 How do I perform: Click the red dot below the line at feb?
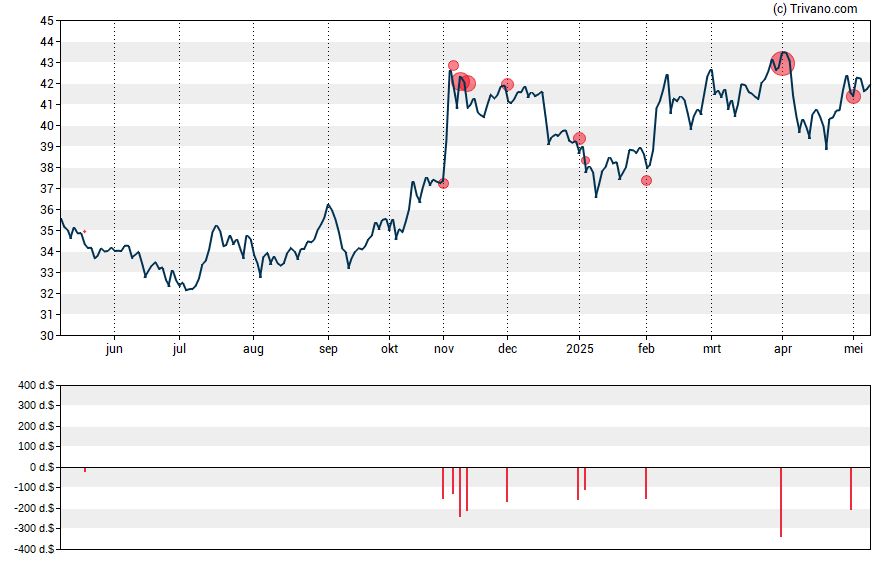(646, 181)
